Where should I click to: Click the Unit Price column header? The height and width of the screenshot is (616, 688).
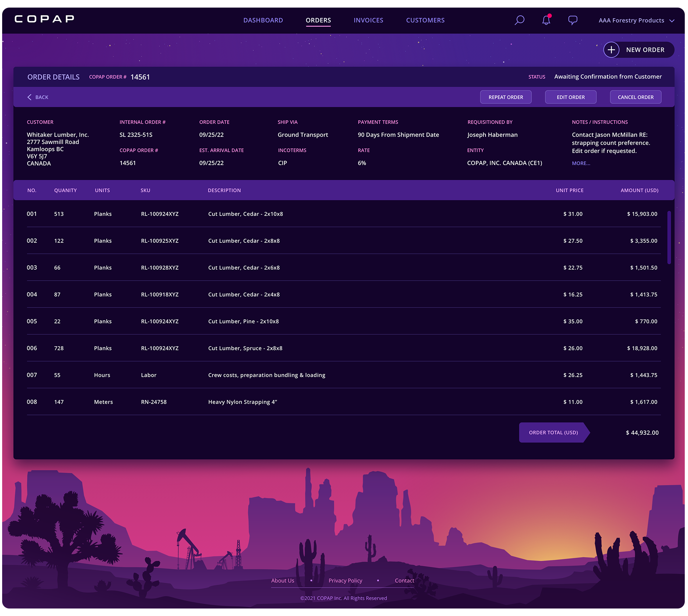coord(569,191)
